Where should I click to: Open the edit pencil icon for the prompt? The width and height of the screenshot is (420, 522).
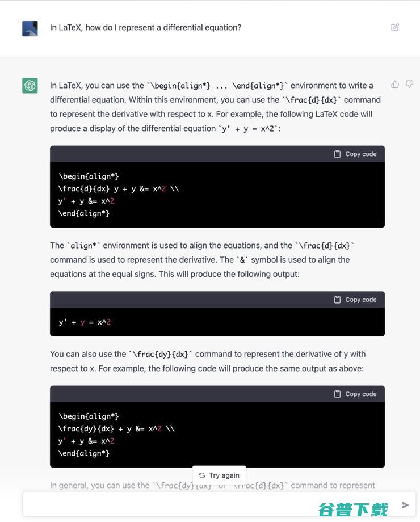(x=394, y=27)
